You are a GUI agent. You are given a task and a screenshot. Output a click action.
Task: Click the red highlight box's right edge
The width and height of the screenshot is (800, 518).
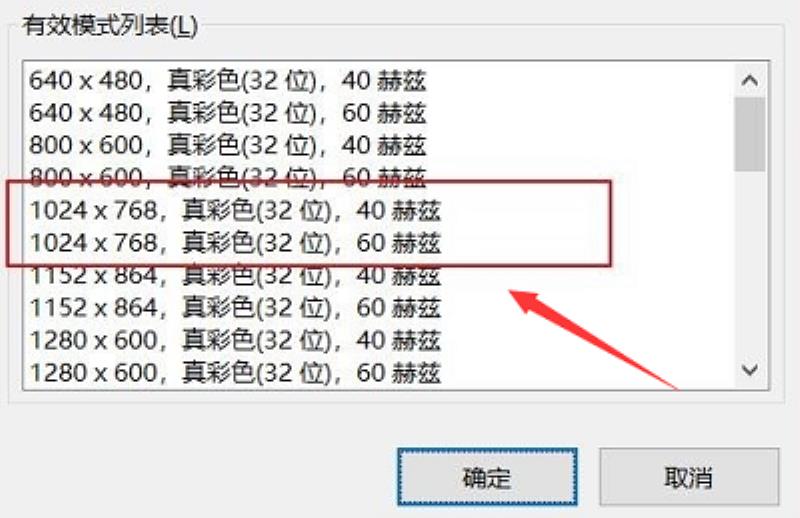[610, 223]
